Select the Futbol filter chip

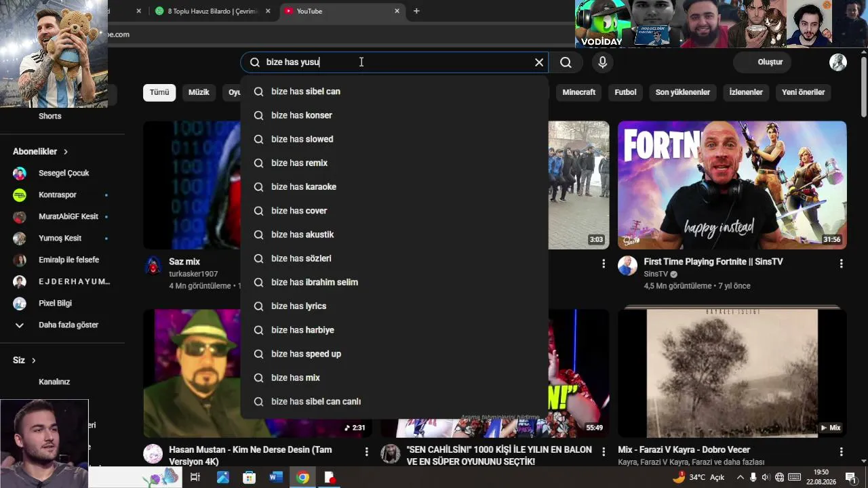coord(625,92)
